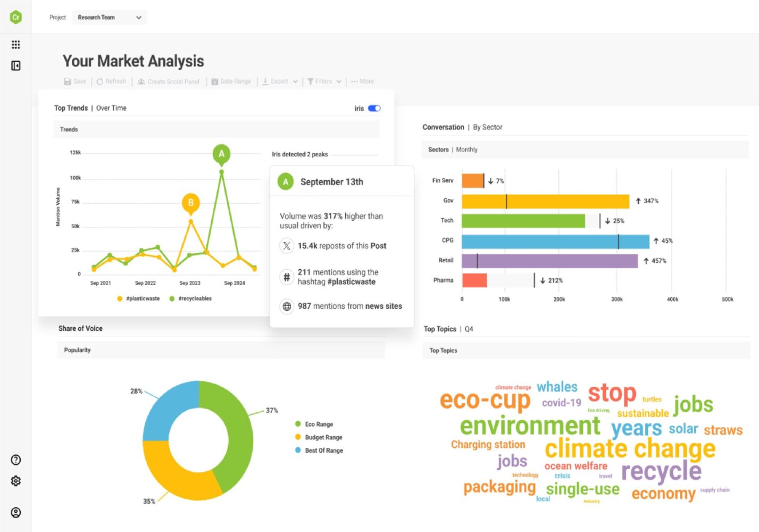Image resolution: width=759 pixels, height=532 pixels.
Task: Open the help question mark icon
Action: coord(16,460)
